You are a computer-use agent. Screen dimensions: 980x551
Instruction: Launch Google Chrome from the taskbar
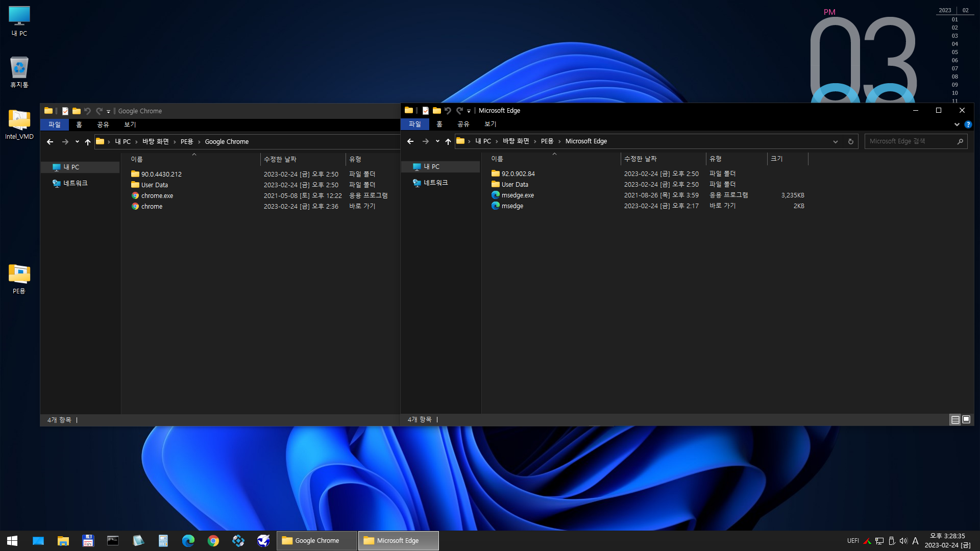point(213,541)
